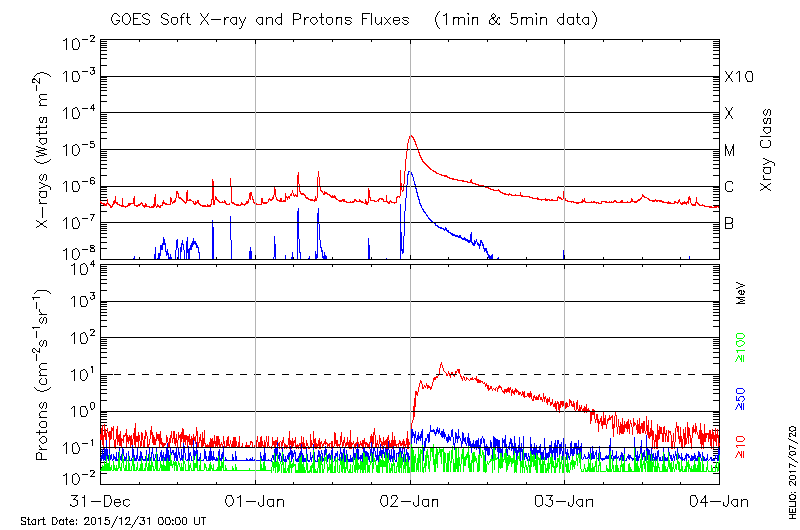The height and width of the screenshot is (530, 800).
Task: Click the M class label on right axis
Action: (730, 150)
